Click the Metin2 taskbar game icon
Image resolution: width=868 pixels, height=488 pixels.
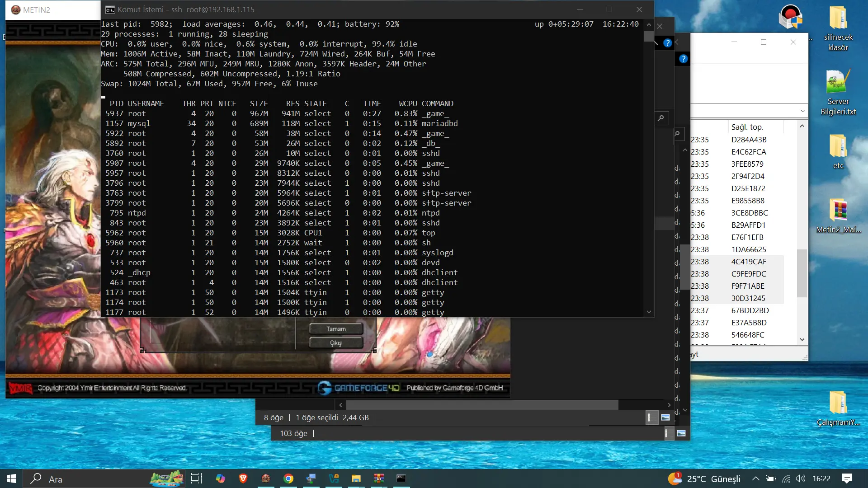tap(266, 479)
